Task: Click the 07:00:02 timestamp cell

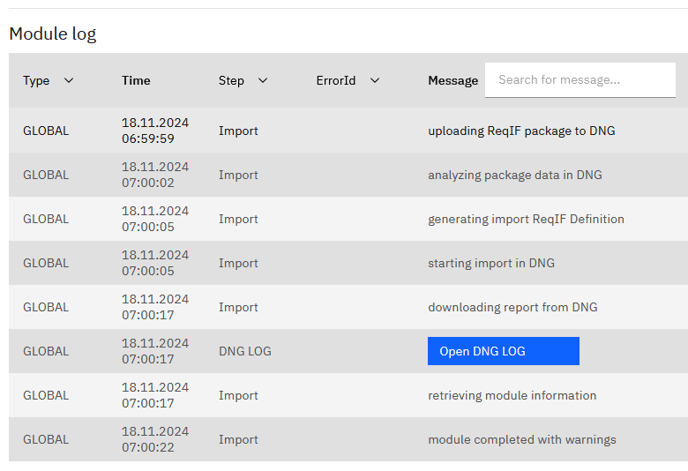Action: pyautogui.click(x=154, y=175)
